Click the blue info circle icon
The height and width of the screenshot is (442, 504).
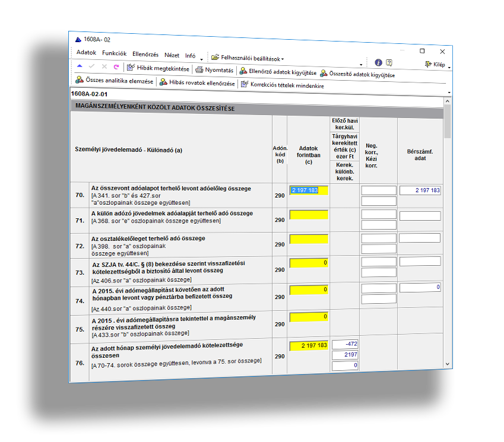(x=379, y=63)
